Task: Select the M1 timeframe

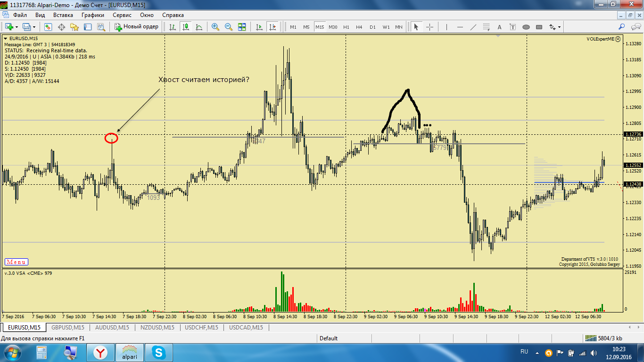Action: coord(293,27)
